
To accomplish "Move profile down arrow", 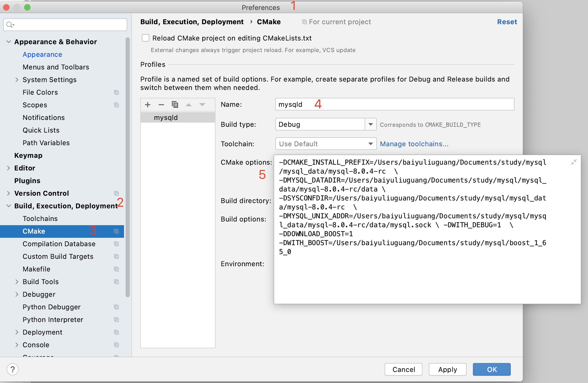I will point(202,105).
